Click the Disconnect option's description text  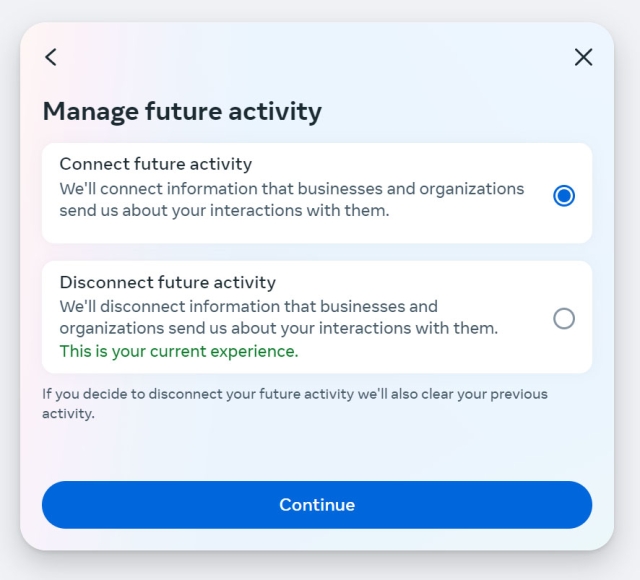277,317
